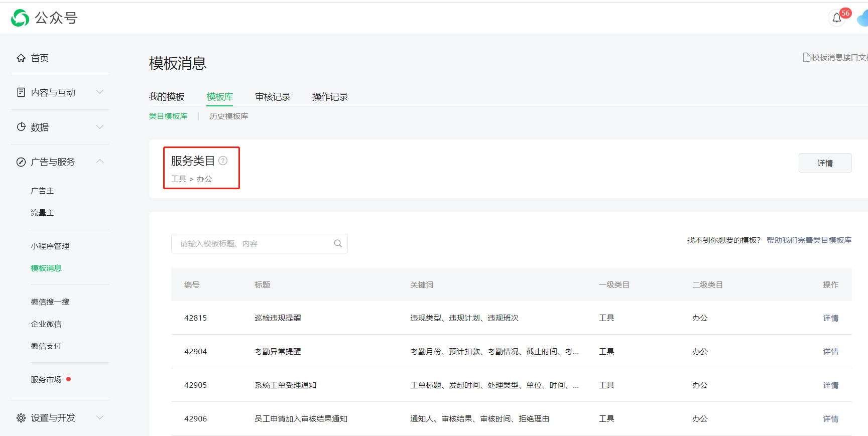View 详情 for template 42815

(830, 318)
